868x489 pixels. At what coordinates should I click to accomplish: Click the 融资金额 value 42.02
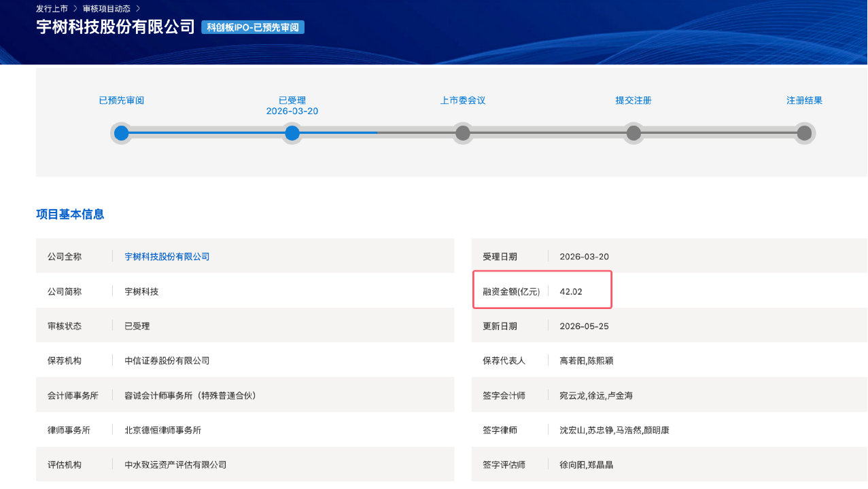pos(571,291)
